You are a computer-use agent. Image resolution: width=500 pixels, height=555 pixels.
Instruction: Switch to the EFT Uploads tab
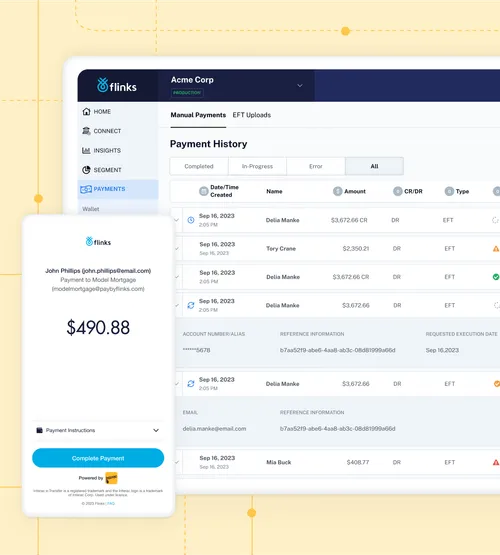coord(252,115)
